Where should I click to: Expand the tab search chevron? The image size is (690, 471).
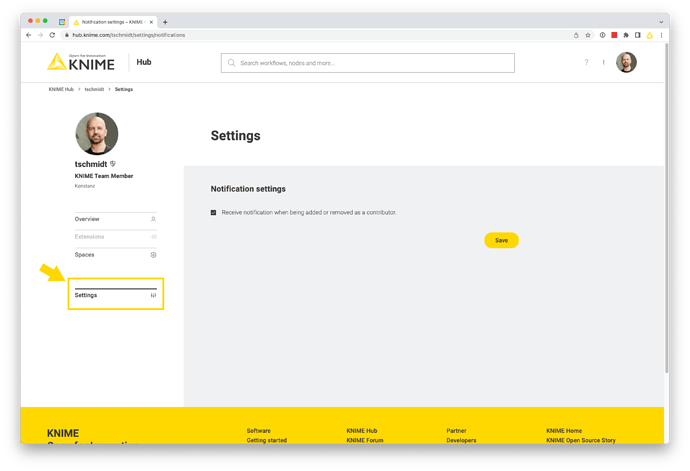click(x=661, y=22)
